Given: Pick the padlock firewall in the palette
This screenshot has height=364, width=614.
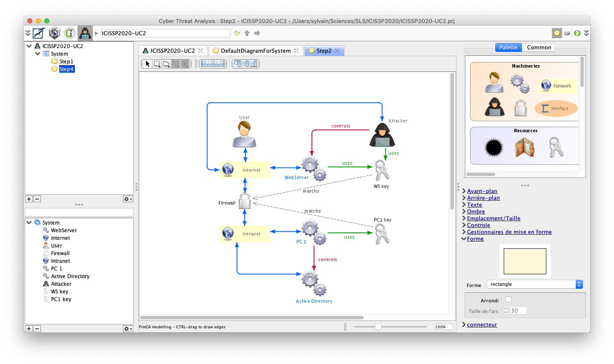Looking at the screenshot, I should 521,108.
